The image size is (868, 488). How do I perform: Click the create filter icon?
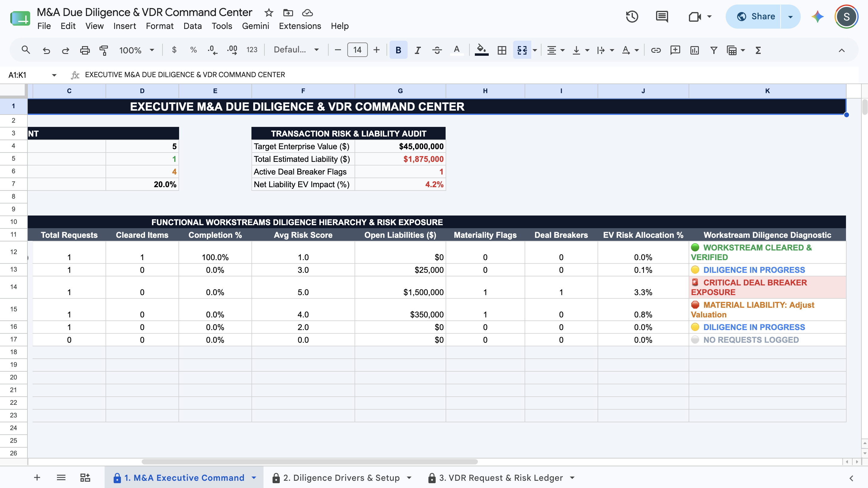click(714, 50)
